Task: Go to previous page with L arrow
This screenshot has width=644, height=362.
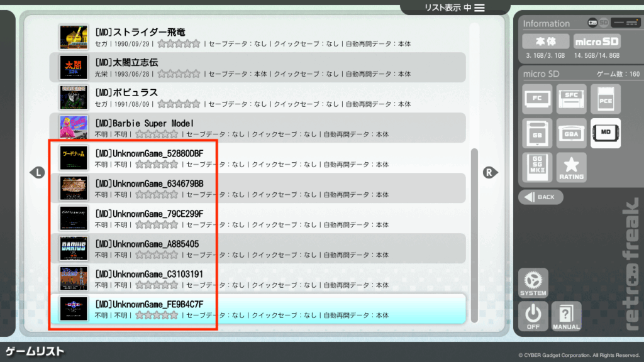Action: pos(37,173)
